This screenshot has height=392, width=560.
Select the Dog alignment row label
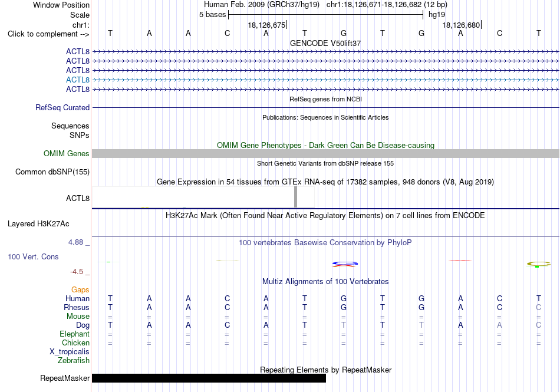coord(83,325)
